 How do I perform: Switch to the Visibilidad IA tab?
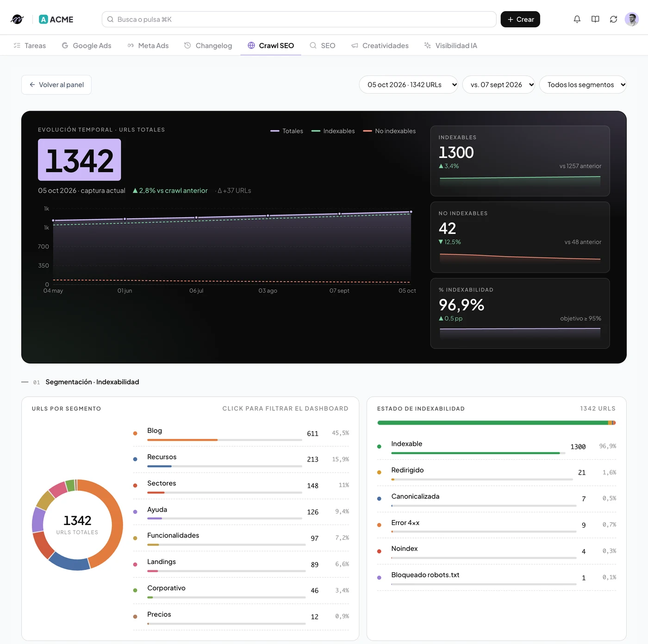click(x=450, y=45)
